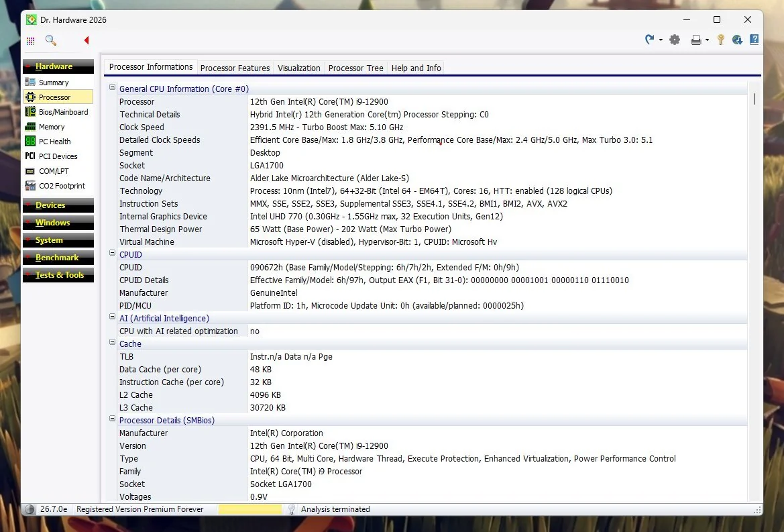Click the Memory module icon in sidebar
The height and width of the screenshot is (532, 784).
tap(30, 127)
